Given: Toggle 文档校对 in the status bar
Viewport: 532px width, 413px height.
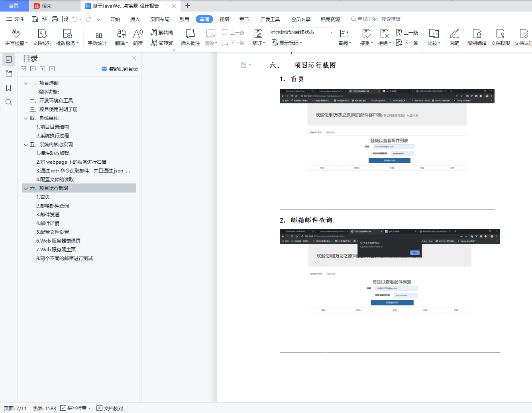Looking at the screenshot, I should [110, 408].
